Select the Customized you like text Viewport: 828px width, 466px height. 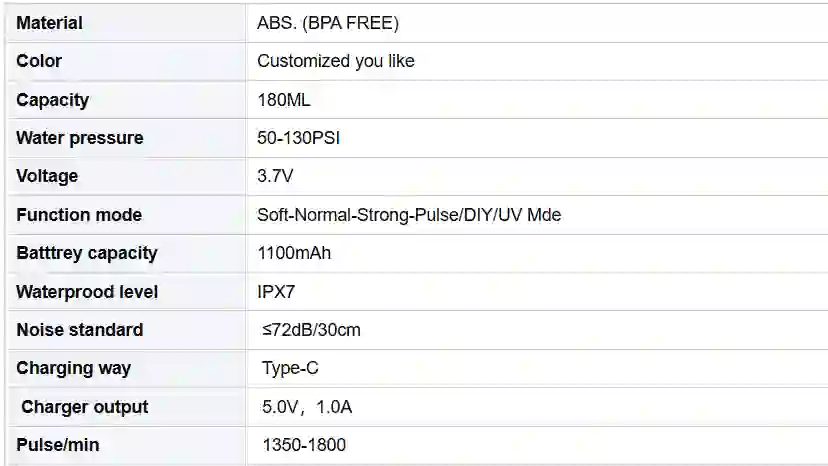(336, 61)
